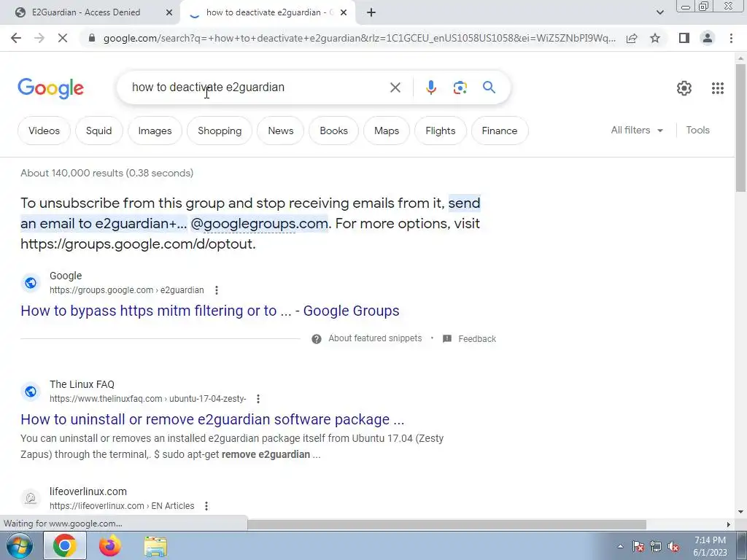Click the horizontal scrollbar thumb
Viewport: 747px width, 560px height.
point(446,524)
